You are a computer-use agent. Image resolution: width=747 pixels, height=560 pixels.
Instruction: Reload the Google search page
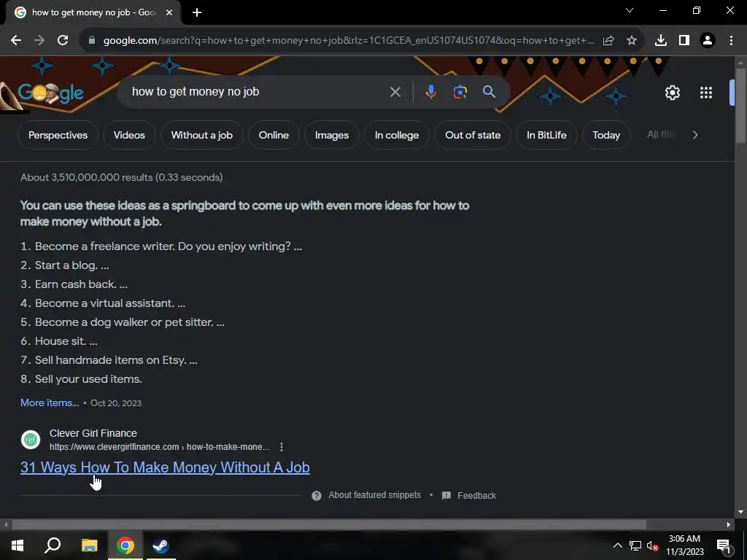tap(63, 41)
